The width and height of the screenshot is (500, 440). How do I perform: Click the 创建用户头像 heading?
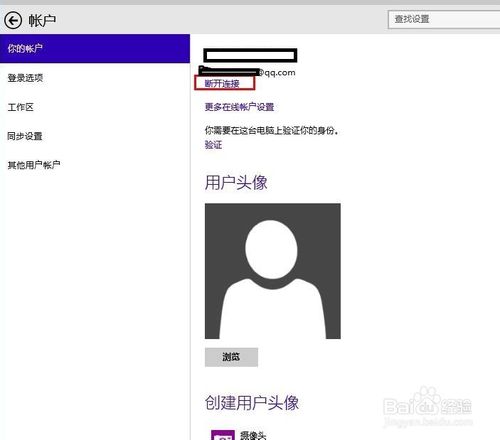tap(252, 403)
